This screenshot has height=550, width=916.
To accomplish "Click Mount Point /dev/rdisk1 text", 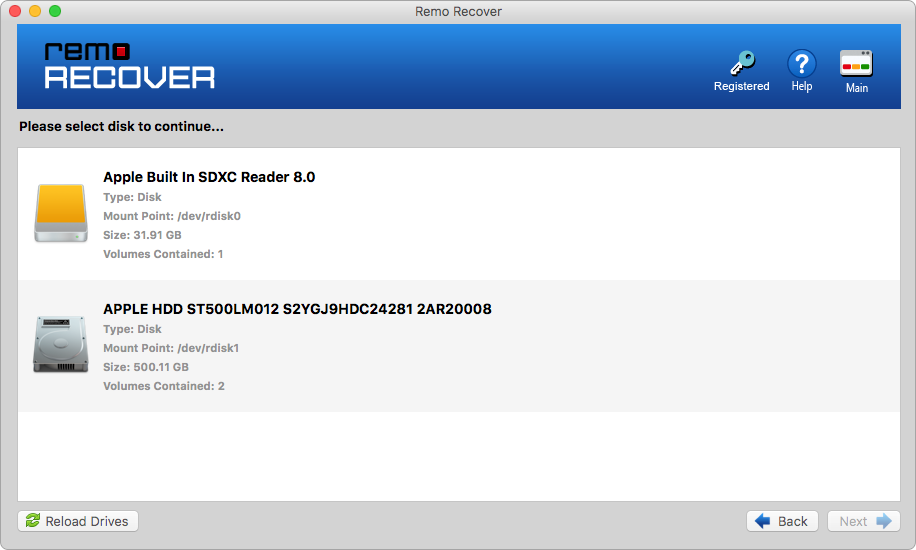I will [171, 348].
